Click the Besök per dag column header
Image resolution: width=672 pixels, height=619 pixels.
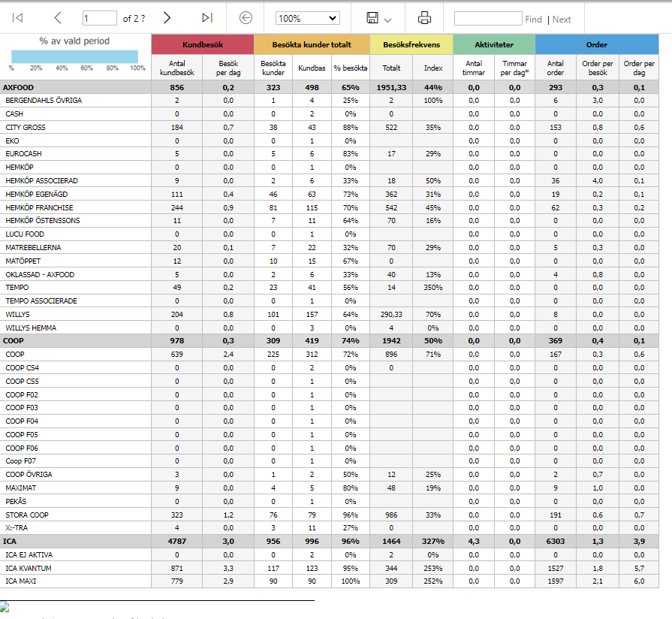tap(228, 68)
